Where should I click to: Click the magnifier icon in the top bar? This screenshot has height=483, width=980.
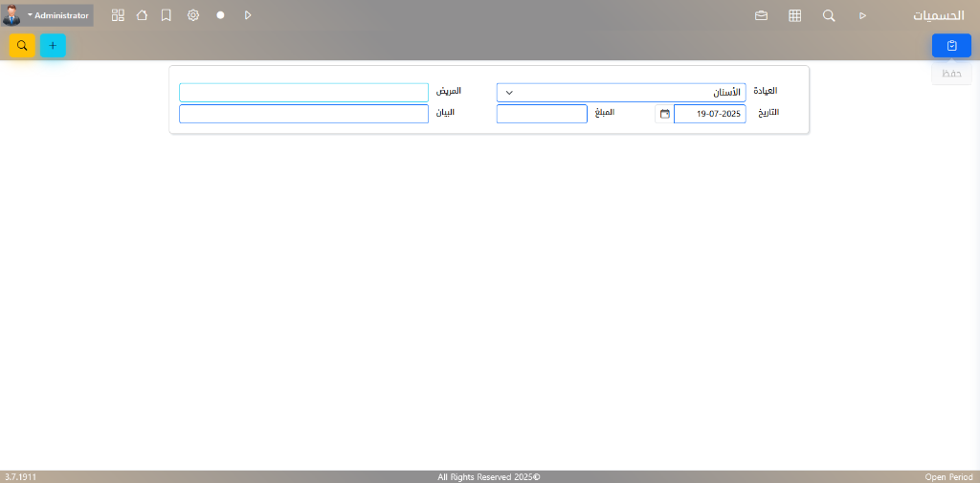(829, 15)
